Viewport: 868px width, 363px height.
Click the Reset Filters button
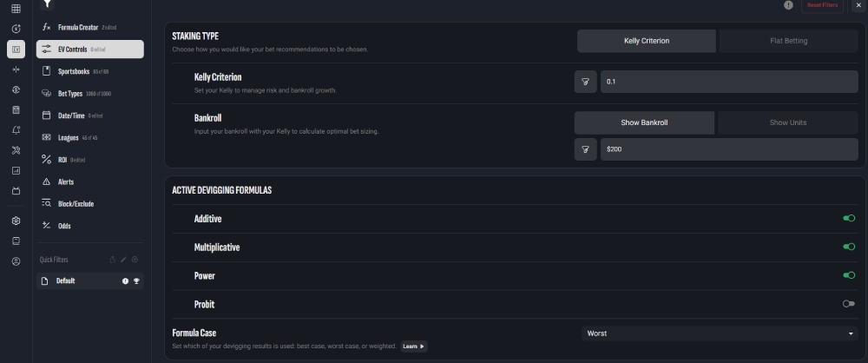pos(822,5)
